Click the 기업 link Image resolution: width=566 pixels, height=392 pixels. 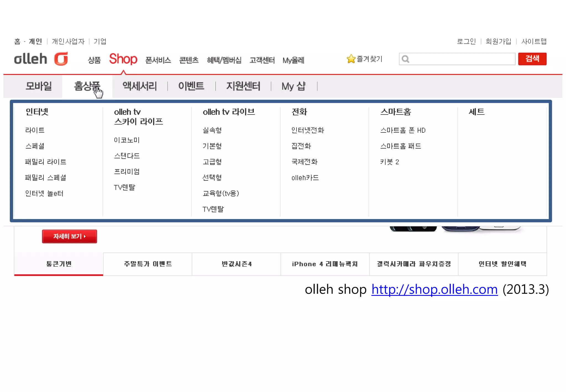pyautogui.click(x=100, y=41)
